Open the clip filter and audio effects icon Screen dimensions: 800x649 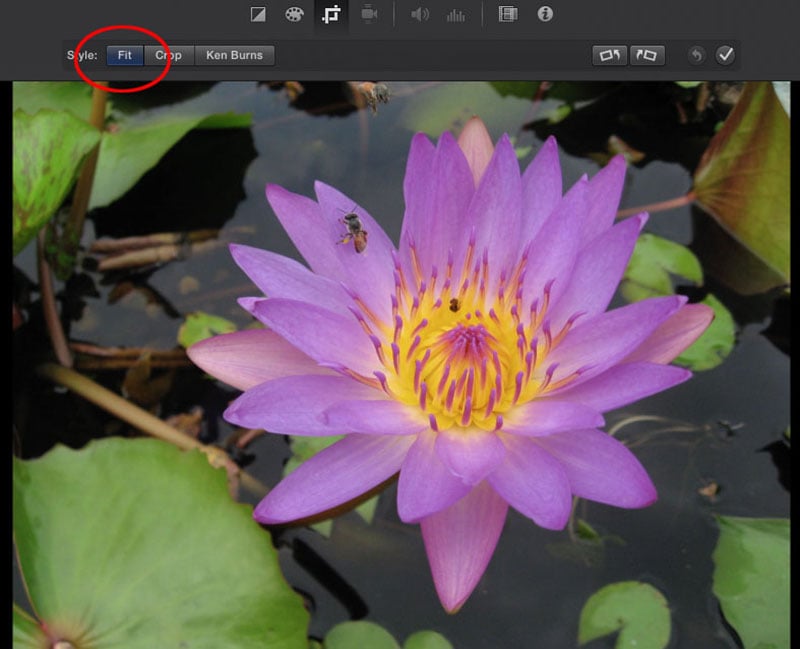(x=508, y=14)
